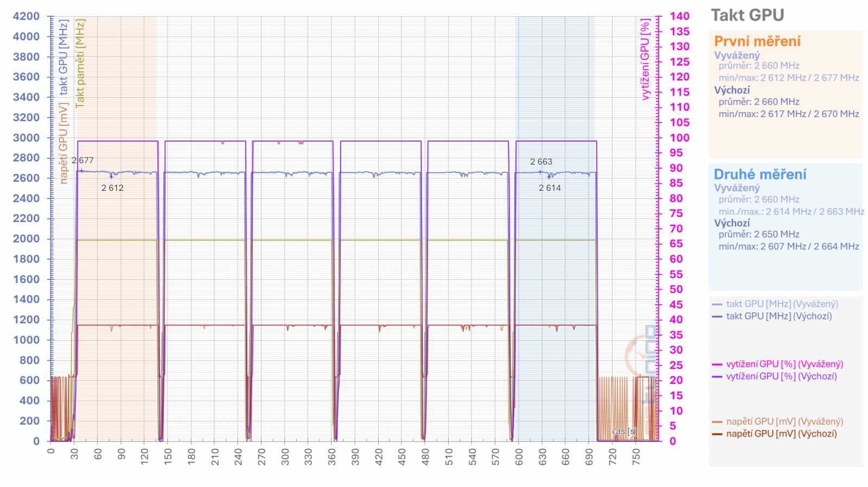This screenshot has width=868, height=487.
Task: Click '3000' on the left axis
Action: 27,138
